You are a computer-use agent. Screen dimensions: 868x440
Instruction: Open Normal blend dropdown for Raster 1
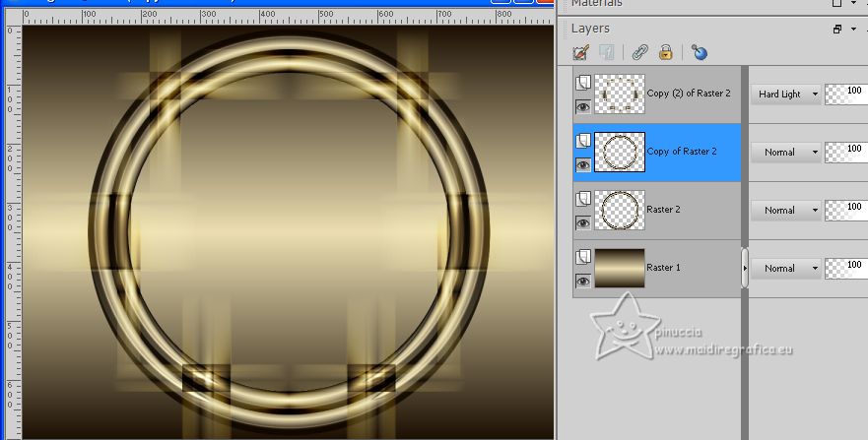pos(785,268)
